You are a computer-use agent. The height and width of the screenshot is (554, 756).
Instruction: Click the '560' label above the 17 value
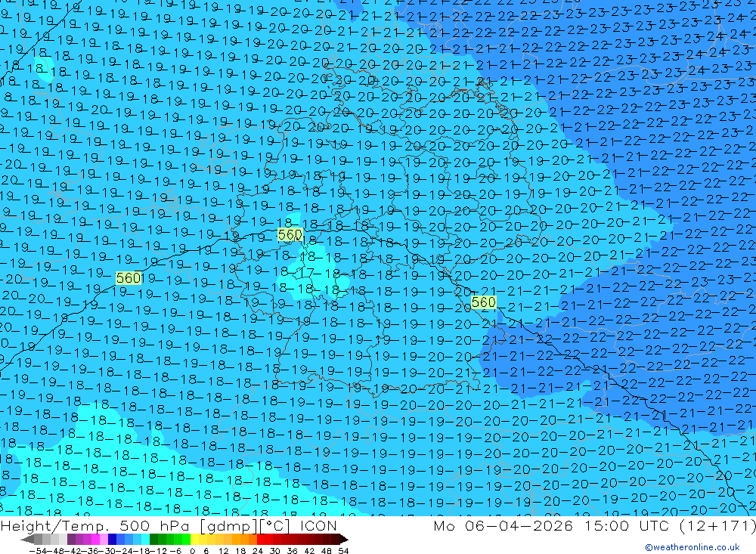290,235
